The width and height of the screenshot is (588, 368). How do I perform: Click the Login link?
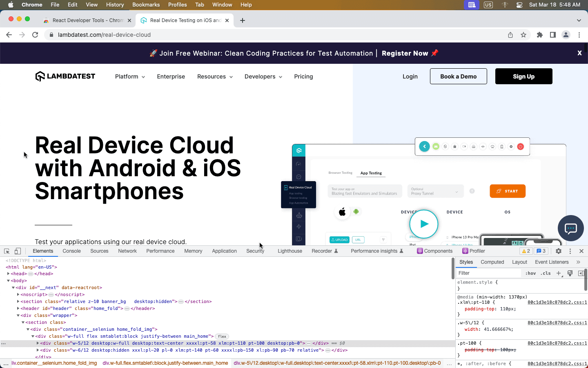click(x=410, y=76)
